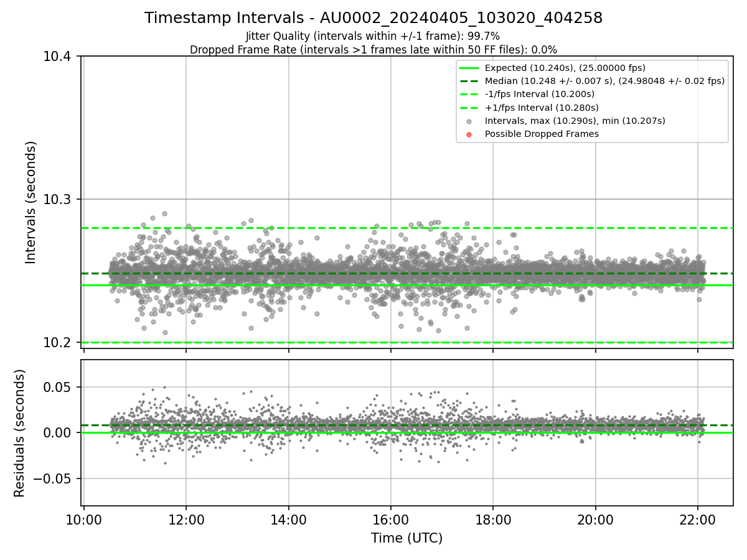The height and width of the screenshot is (560, 747).
Task: Click legend entry "Expected (10.240s), (25.00000 fps)"
Action: pyautogui.click(x=565, y=68)
